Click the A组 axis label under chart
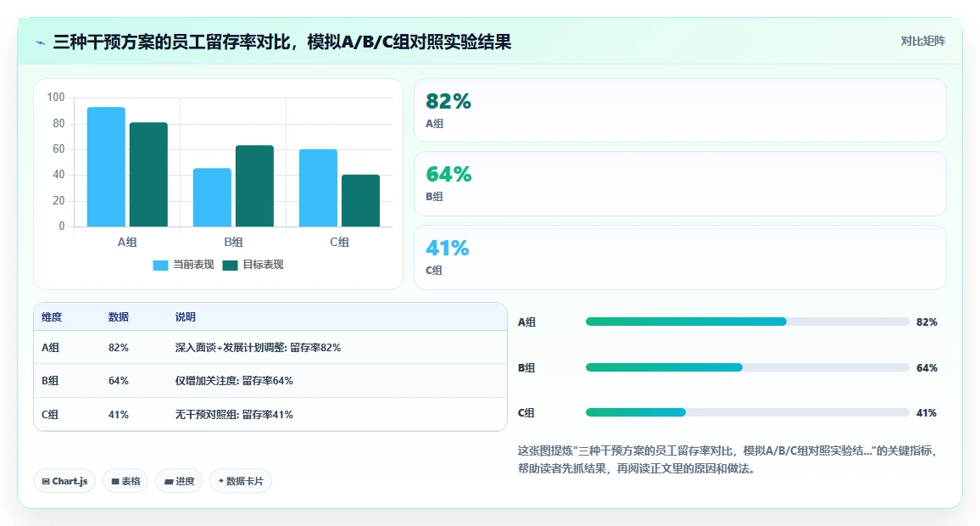980x526 pixels. (x=127, y=242)
